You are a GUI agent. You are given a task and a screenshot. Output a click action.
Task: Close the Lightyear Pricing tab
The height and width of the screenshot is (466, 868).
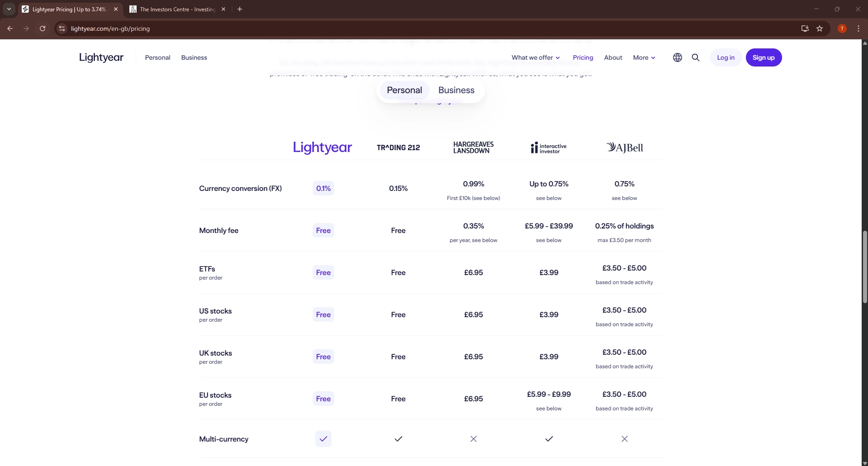(x=116, y=9)
